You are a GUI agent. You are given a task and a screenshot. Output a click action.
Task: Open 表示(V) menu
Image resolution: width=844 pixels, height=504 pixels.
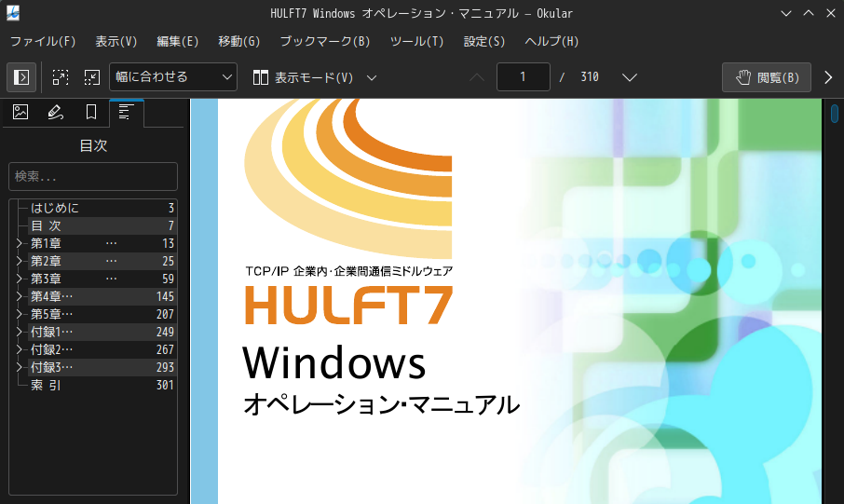coord(116,42)
